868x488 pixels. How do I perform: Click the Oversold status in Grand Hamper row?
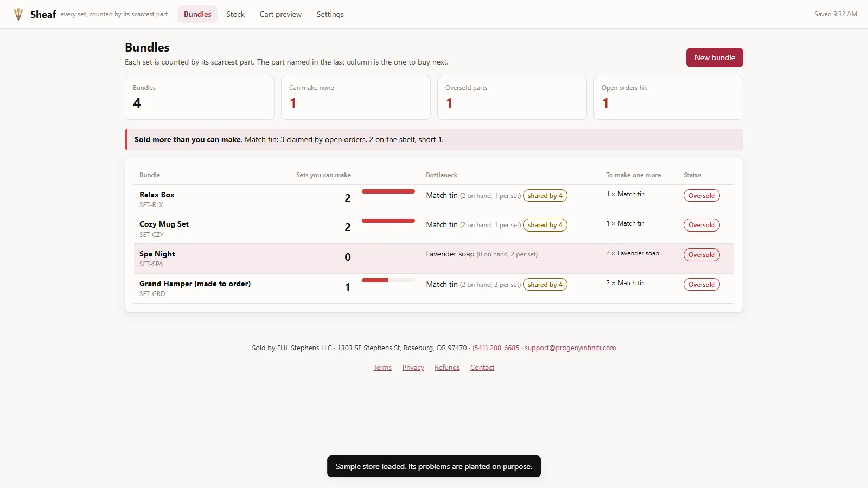tap(701, 285)
